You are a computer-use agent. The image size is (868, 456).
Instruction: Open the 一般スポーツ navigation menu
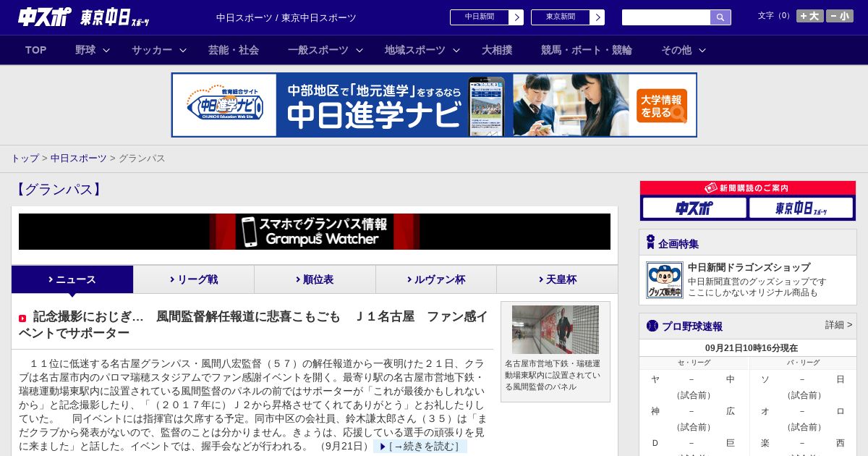click(x=318, y=50)
